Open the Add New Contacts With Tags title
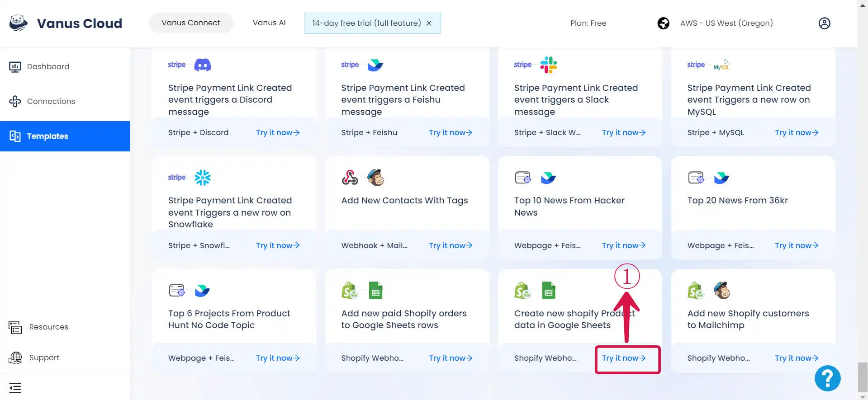Image resolution: width=868 pixels, height=400 pixels. click(x=404, y=200)
